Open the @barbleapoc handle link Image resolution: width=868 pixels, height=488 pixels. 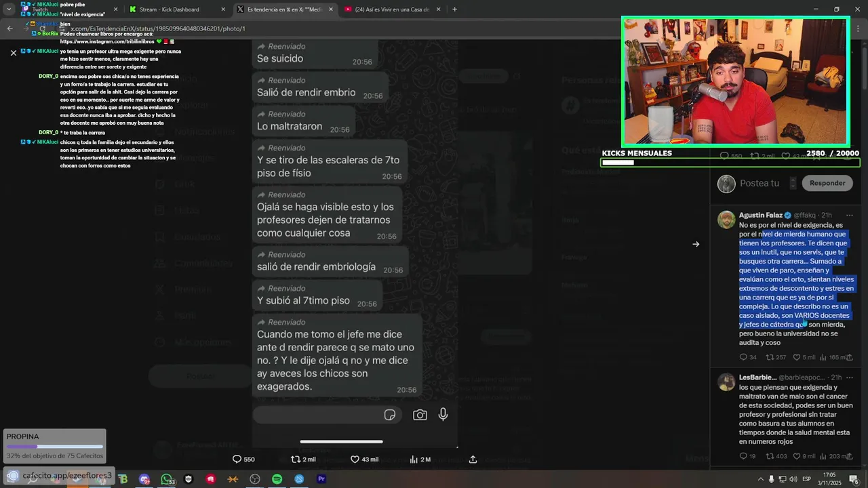pos(802,377)
